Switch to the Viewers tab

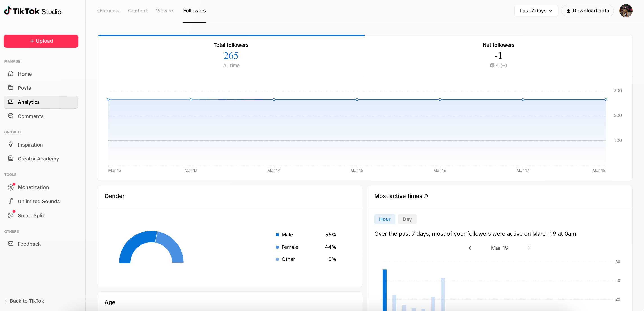(165, 11)
